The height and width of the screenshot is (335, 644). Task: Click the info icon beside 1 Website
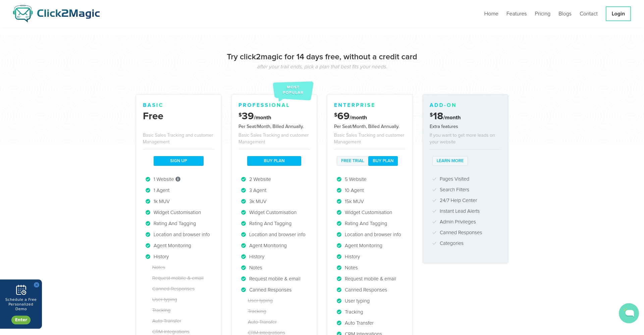178,179
